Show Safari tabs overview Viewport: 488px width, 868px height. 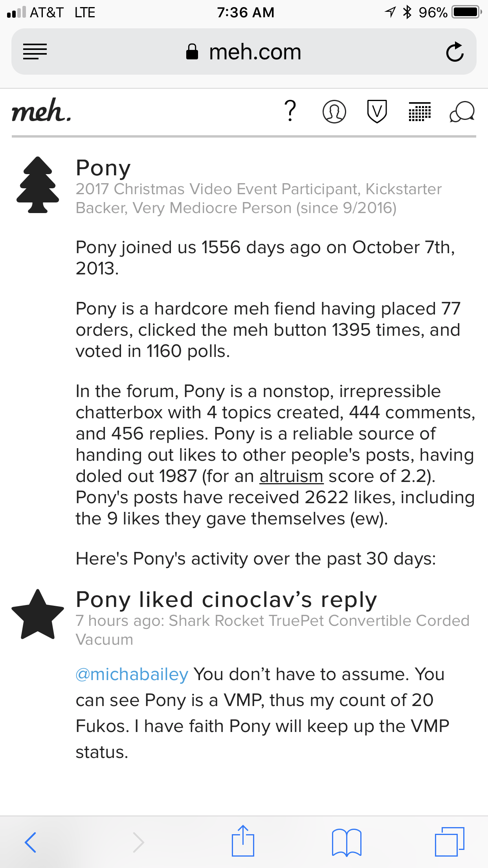pos(449,842)
